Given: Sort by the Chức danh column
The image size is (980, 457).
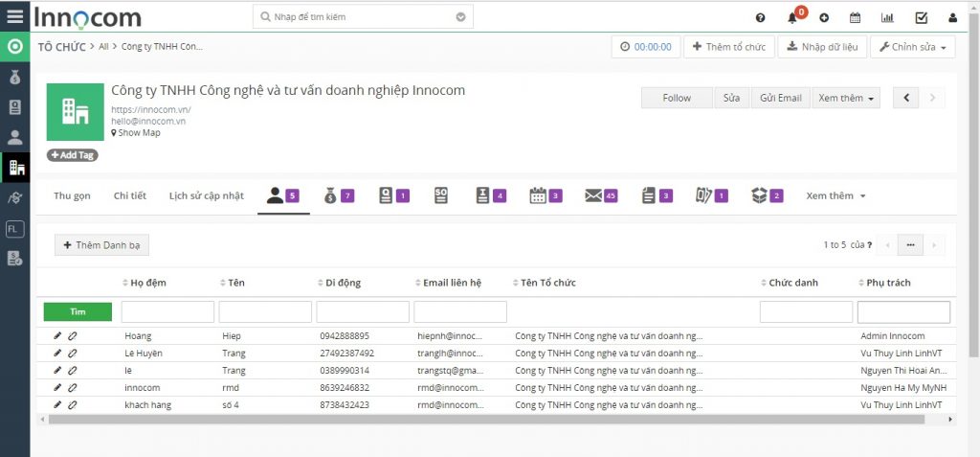Looking at the screenshot, I should [x=790, y=283].
